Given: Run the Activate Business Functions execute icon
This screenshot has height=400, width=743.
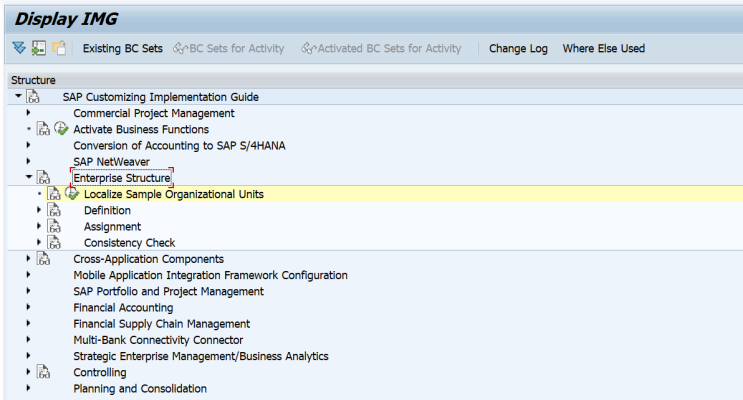Looking at the screenshot, I should click(x=61, y=128).
